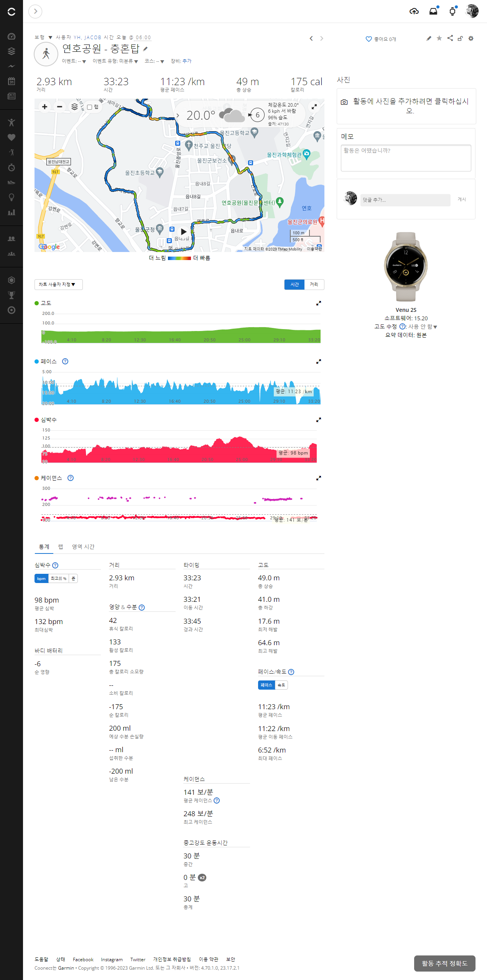The height and width of the screenshot is (980, 487).
Task: Click the add photo prompt area
Action: (x=406, y=106)
